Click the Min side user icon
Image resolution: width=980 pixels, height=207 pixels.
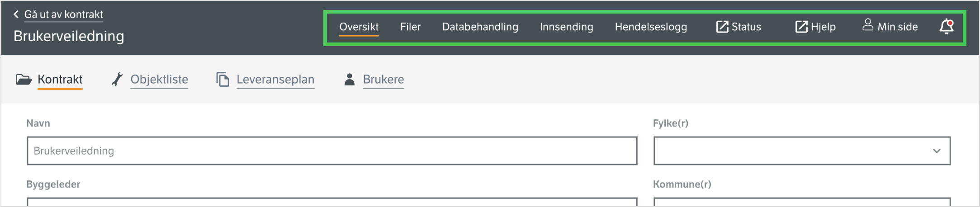[867, 25]
